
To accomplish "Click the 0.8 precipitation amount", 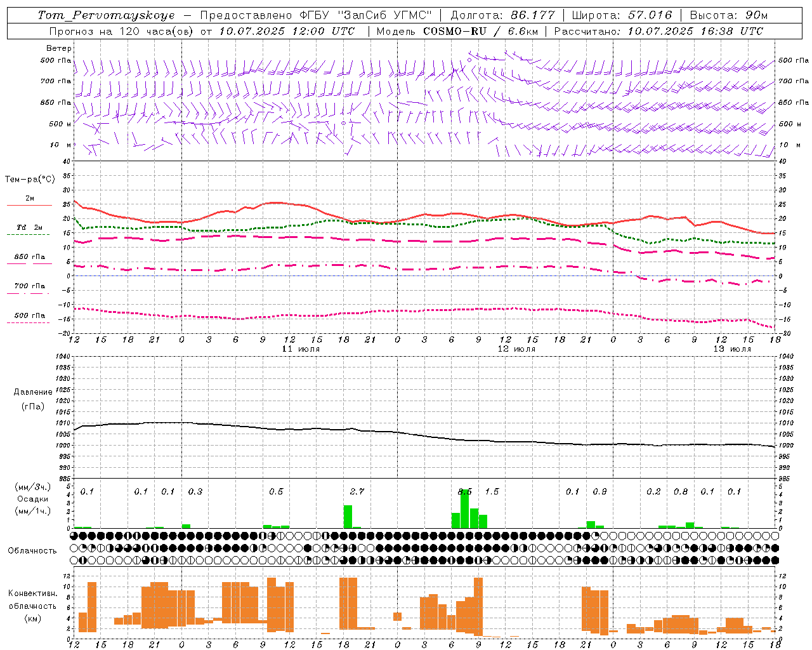I will point(681,491).
